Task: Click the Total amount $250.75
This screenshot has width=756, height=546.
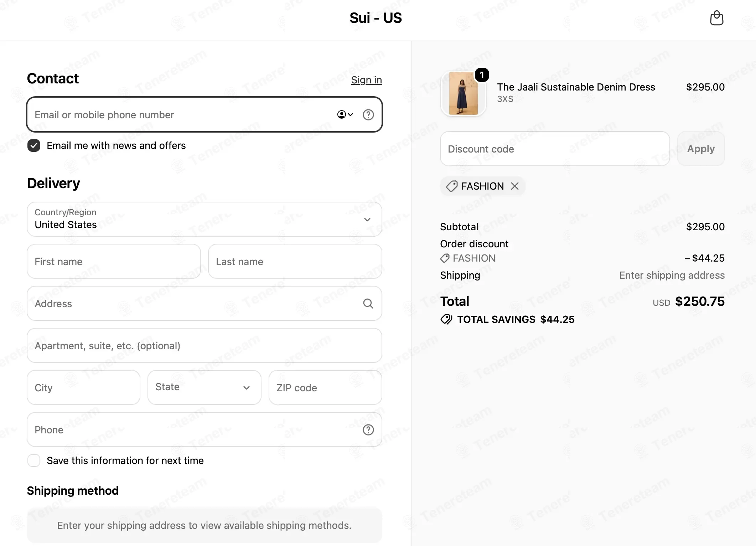Action: pyautogui.click(x=700, y=302)
